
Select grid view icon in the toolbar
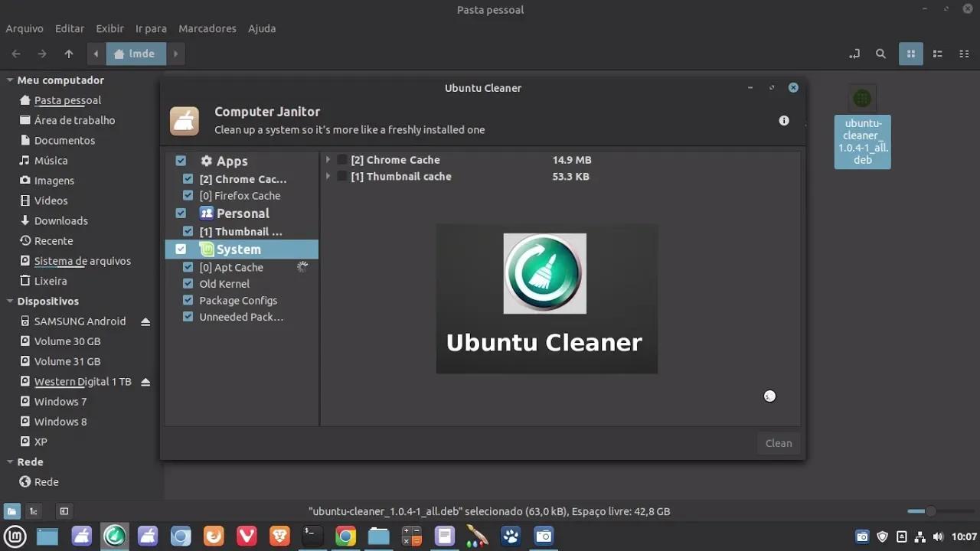point(910,54)
